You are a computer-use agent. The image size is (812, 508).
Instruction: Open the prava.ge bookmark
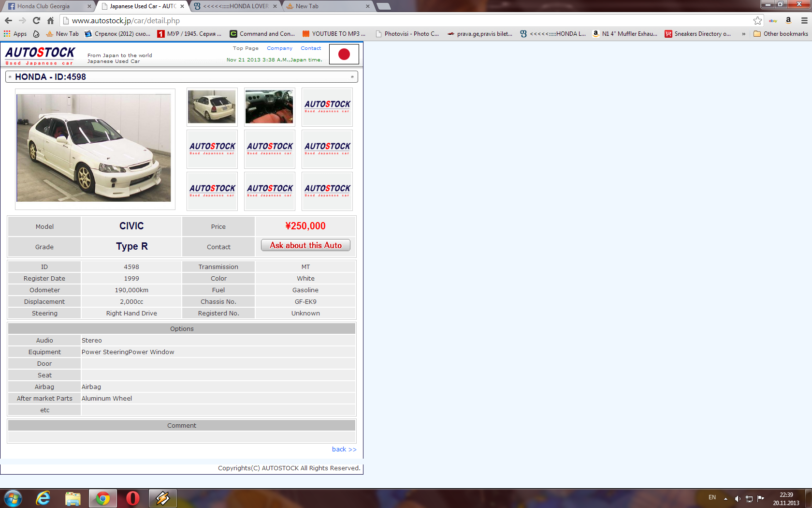pyautogui.click(x=480, y=34)
